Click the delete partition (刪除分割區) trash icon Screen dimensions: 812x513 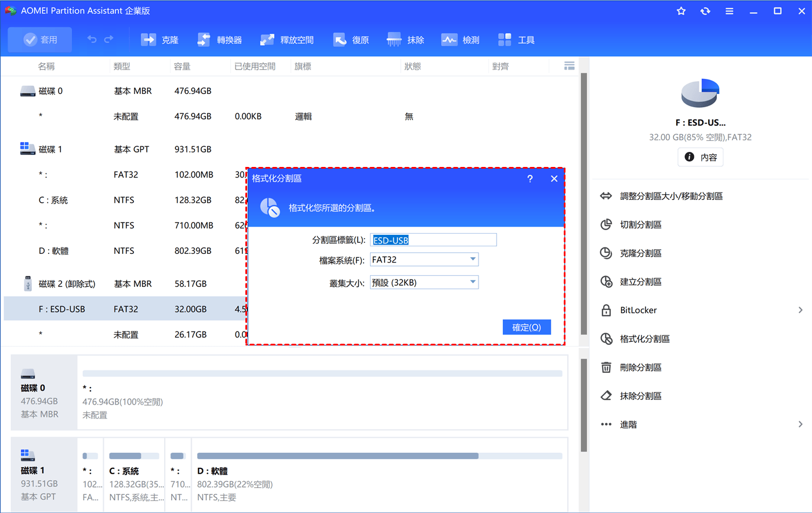(x=606, y=368)
